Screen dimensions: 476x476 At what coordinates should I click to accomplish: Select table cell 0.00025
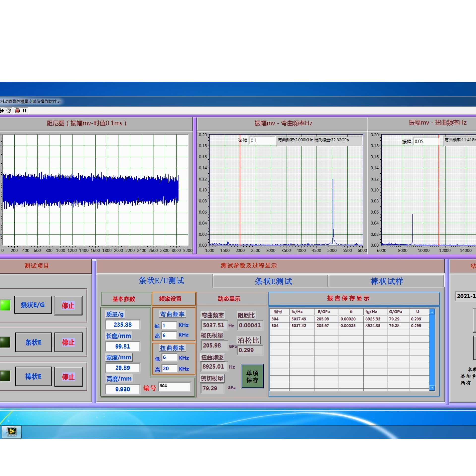351,325
